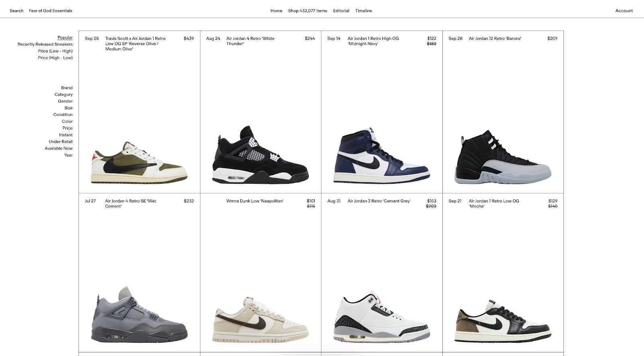The width and height of the screenshot is (644, 356).
Task: Expand the Brand filter
Action: click(67, 88)
